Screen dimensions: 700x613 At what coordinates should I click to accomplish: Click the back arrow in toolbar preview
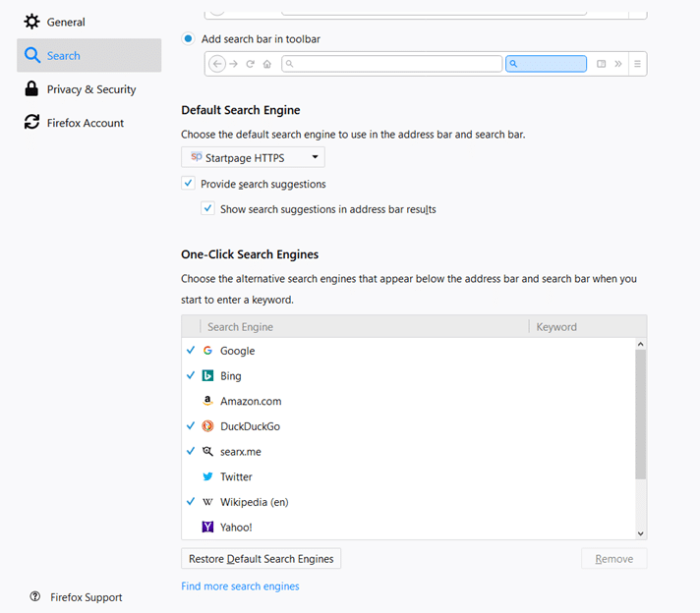point(217,64)
